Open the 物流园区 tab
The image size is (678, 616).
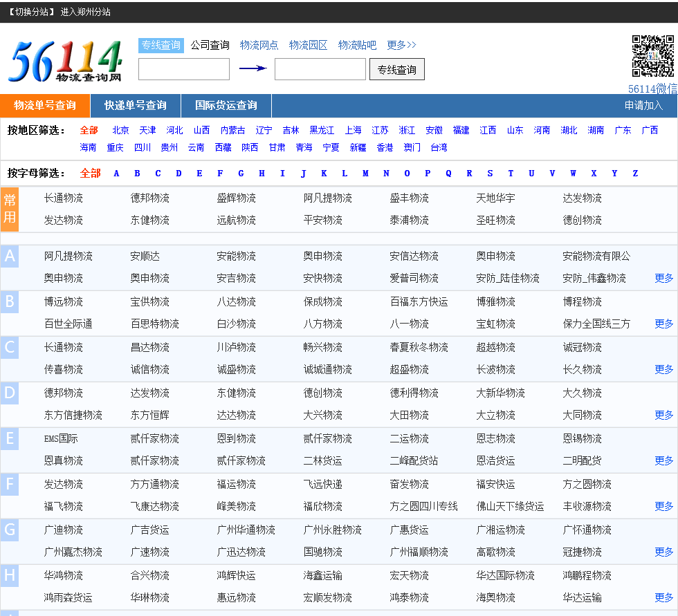pos(308,45)
